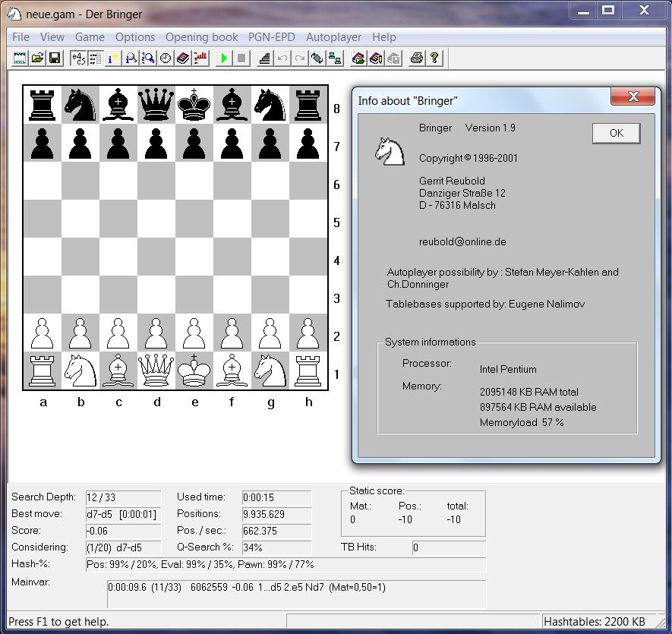Click the open folder toolbar icon
This screenshot has width=672, height=634.
tap(38, 58)
